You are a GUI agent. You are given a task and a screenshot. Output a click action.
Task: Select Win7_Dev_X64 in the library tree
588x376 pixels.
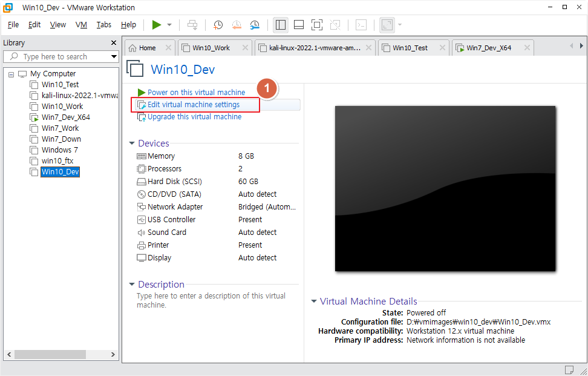click(65, 117)
